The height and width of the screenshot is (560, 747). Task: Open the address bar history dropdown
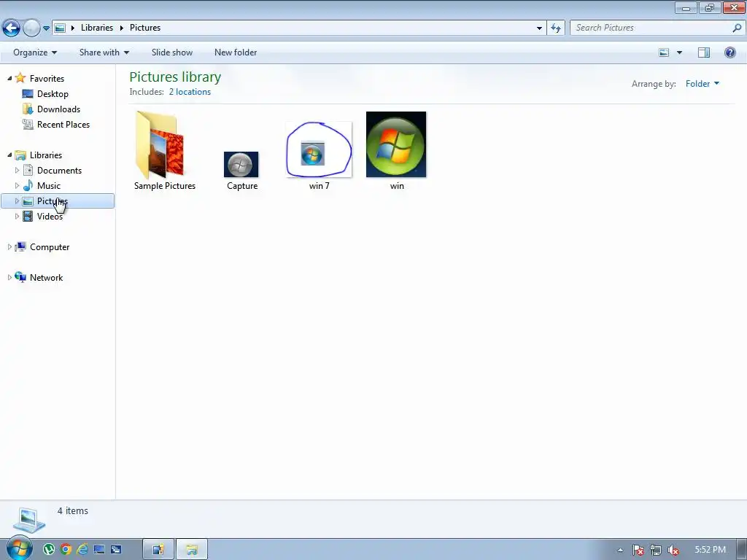point(539,28)
